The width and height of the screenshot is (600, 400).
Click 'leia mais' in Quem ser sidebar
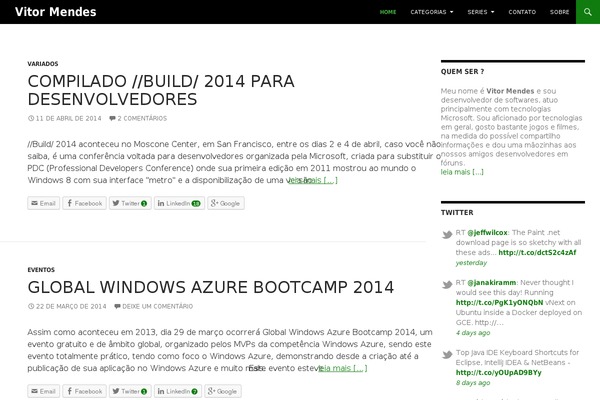462,172
